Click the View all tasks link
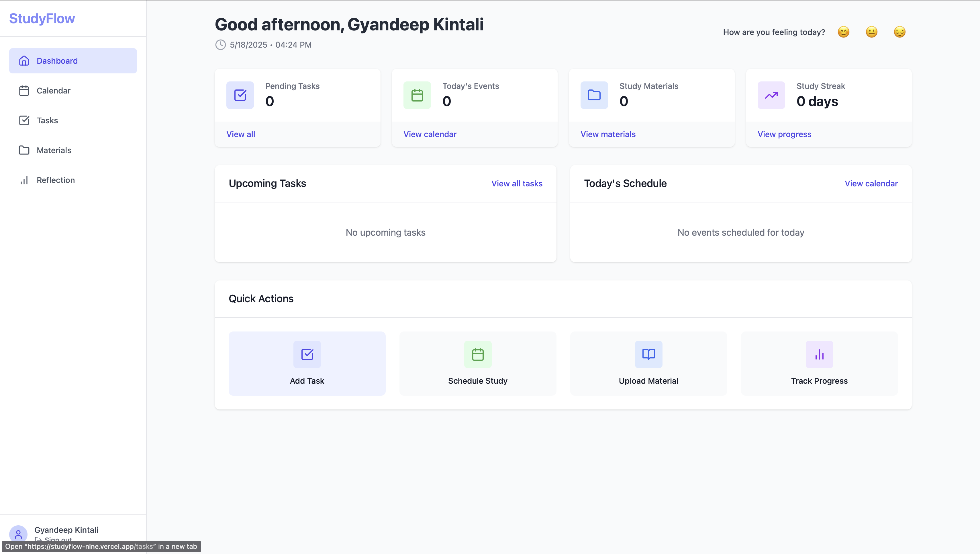 click(517, 184)
